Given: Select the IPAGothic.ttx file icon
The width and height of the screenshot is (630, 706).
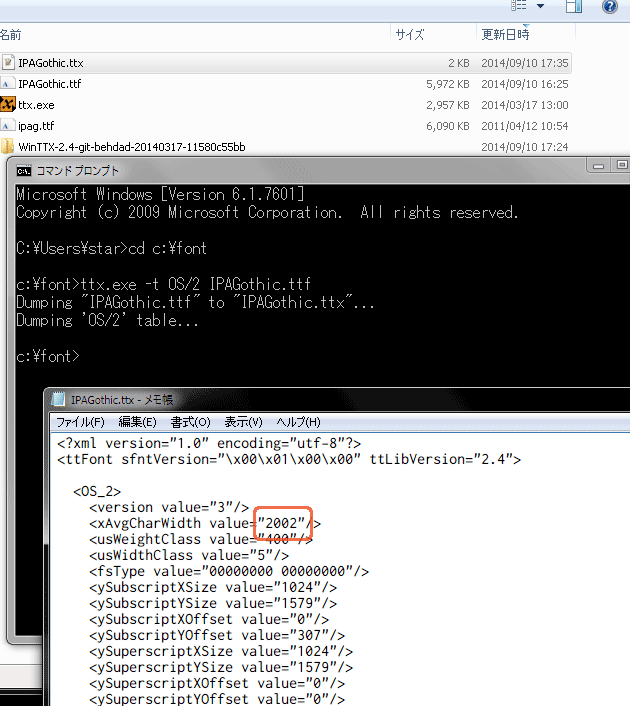Looking at the screenshot, I should click(x=8, y=63).
